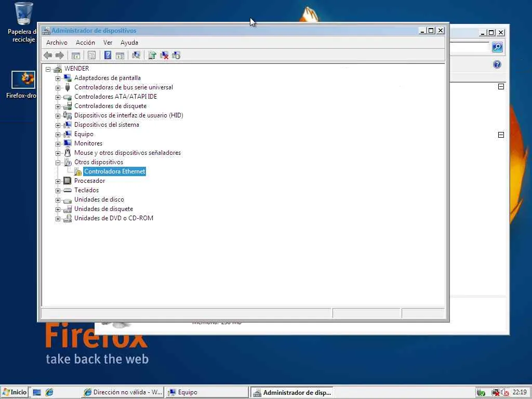This screenshot has width=532, height=399.
Task: Select the WENDER computer icon in tree
Action: 58,69
